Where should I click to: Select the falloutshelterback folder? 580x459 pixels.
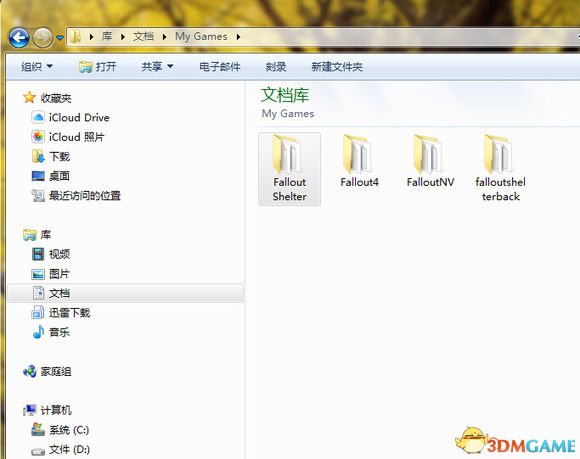500,168
